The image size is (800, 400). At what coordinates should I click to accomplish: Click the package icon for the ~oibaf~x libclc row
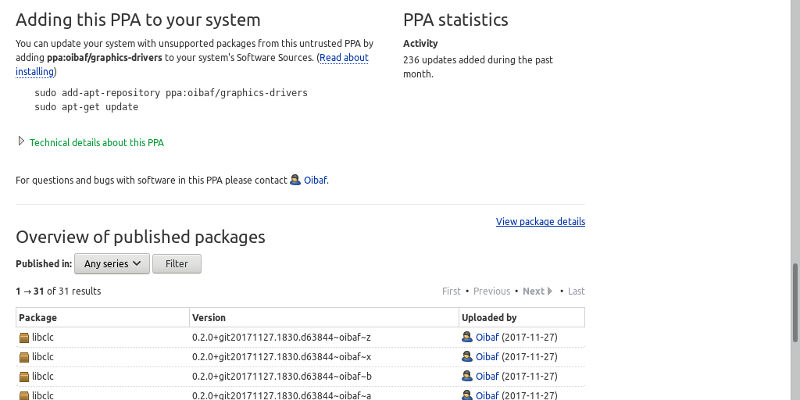click(25, 357)
